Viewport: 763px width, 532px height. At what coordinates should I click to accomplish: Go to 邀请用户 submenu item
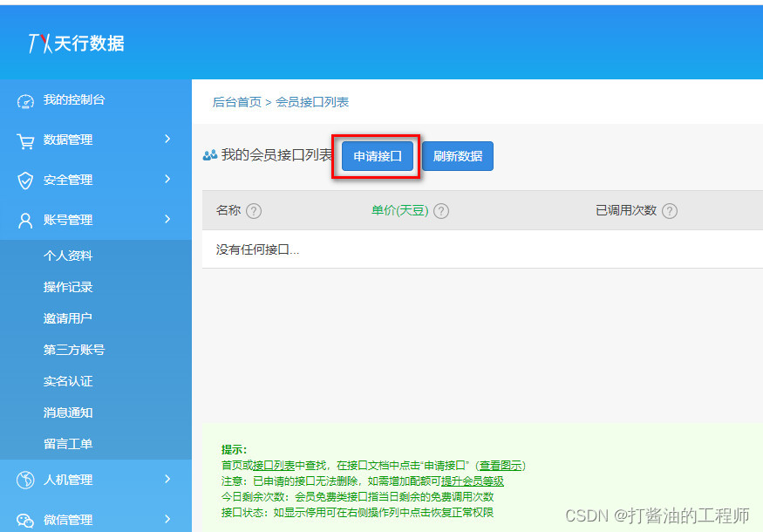pos(68,318)
